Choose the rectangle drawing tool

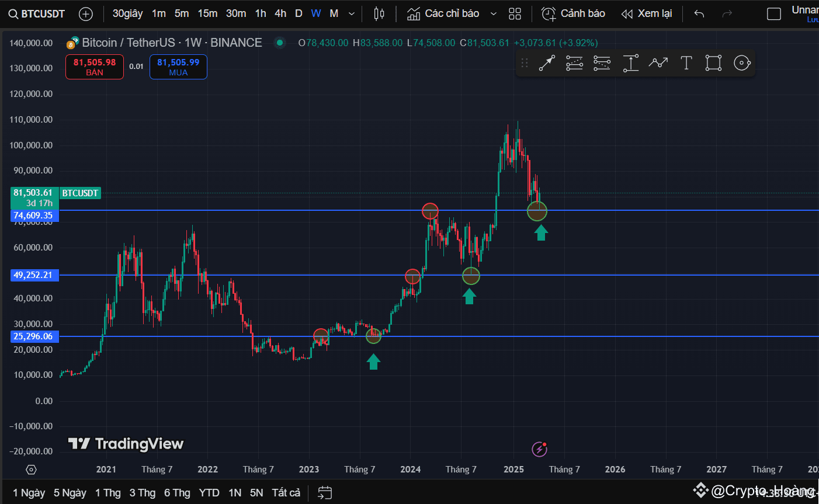coord(713,62)
